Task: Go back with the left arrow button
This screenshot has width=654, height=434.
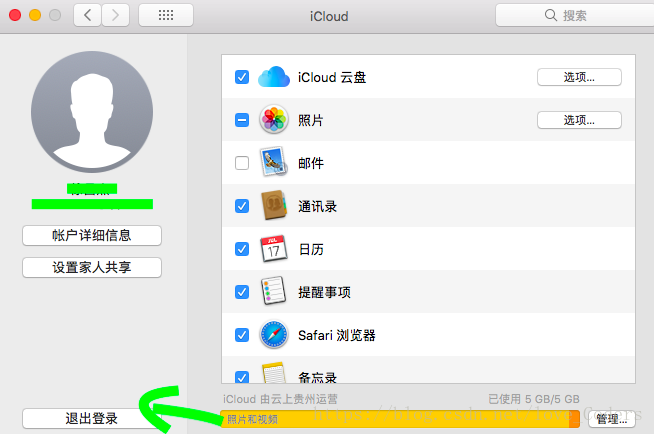Action: pyautogui.click(x=87, y=15)
